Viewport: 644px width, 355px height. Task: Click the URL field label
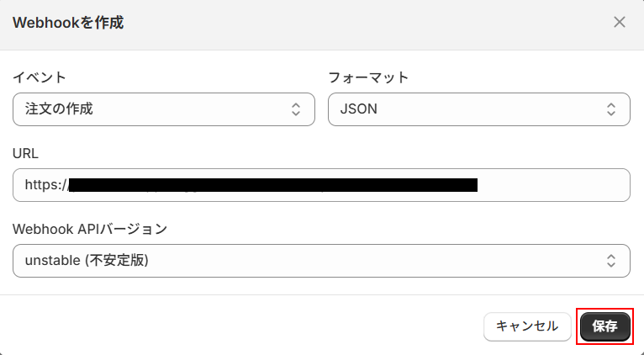pos(26,153)
